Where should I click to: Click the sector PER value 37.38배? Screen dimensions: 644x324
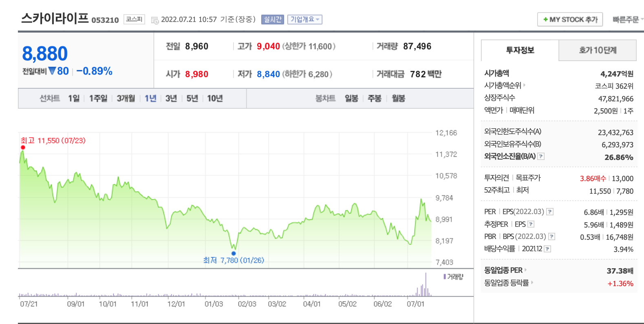pyautogui.click(x=620, y=271)
